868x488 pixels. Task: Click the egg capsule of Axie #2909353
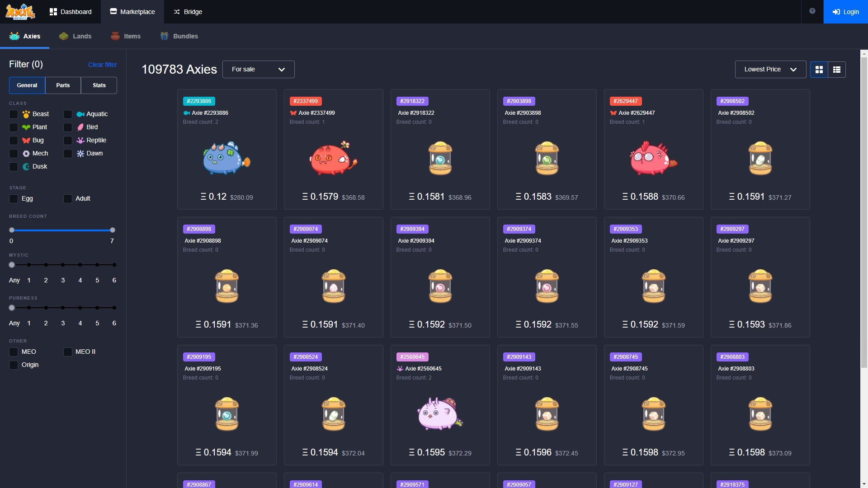point(653,286)
